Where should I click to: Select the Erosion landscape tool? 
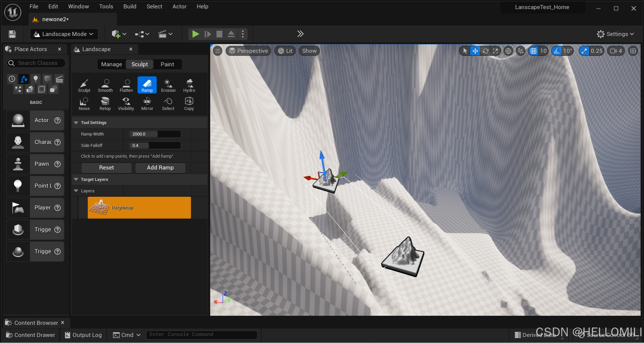coord(168,85)
